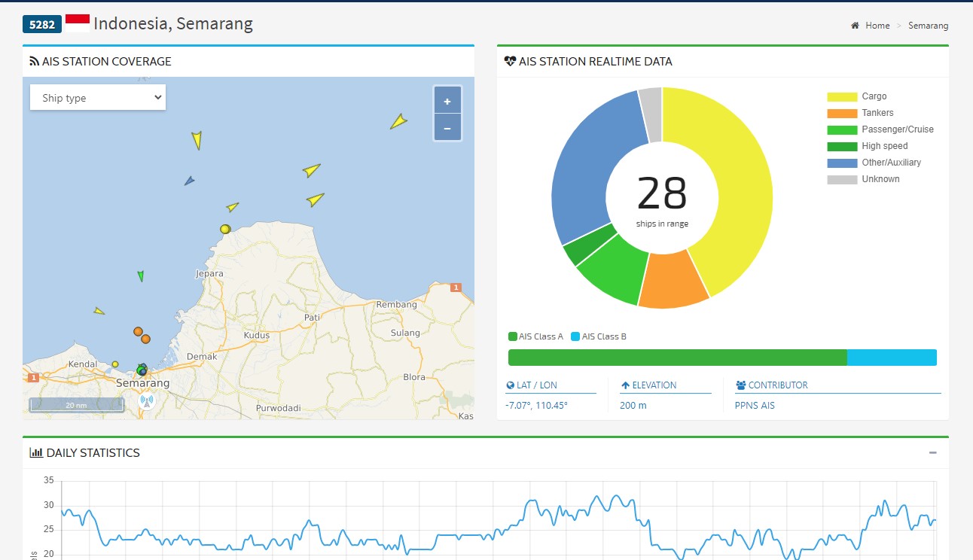Click the yellow circle marker near Kendal

tap(115, 364)
